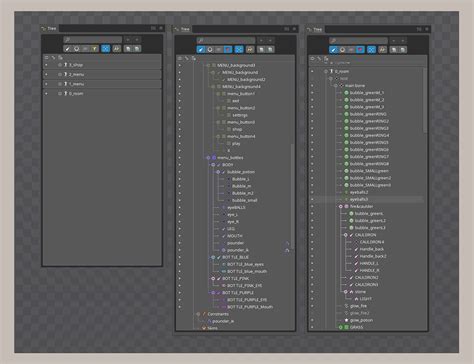Toggle visibility dot of 3_shop skeleton
Screen dimensions: 474x364
[46, 65]
